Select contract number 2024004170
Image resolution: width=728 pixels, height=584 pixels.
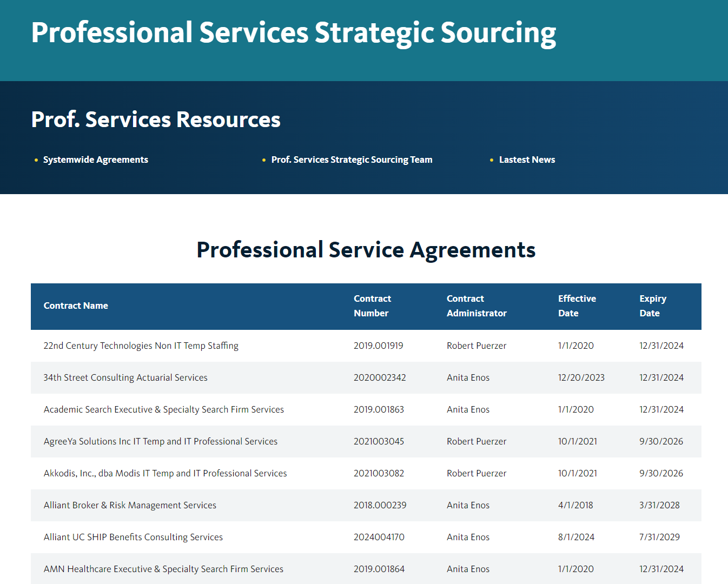[x=379, y=537]
